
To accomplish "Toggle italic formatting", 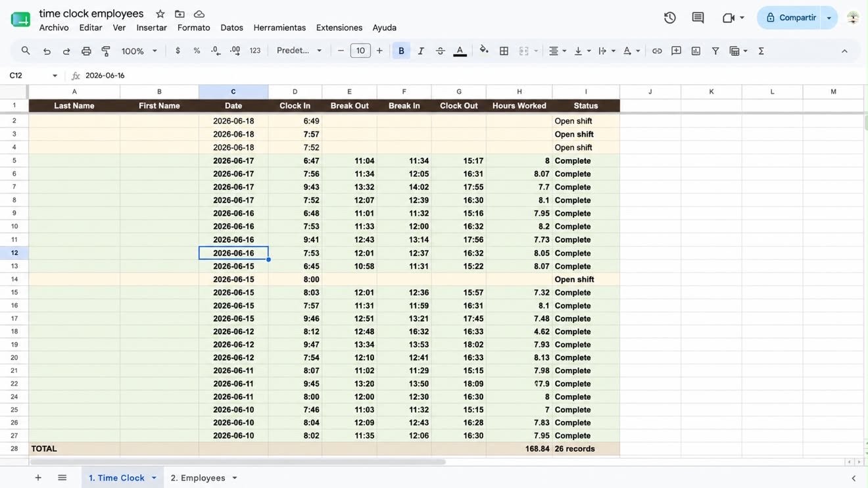I will pos(421,51).
